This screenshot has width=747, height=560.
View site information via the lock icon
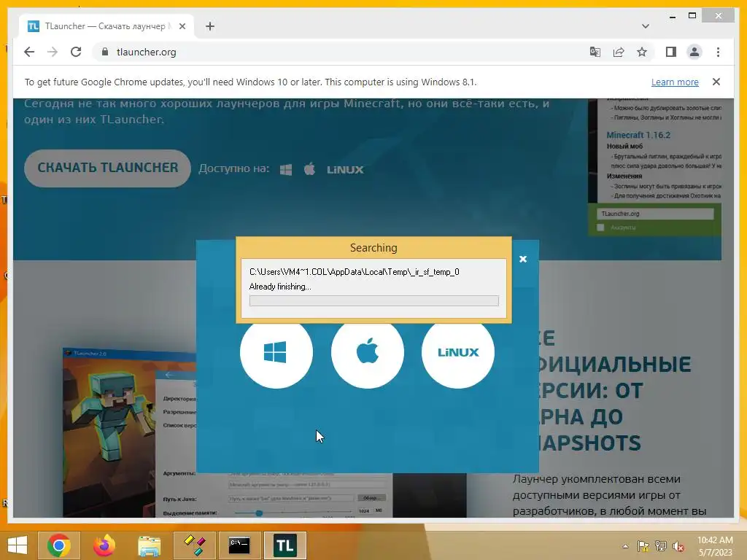pyautogui.click(x=105, y=52)
